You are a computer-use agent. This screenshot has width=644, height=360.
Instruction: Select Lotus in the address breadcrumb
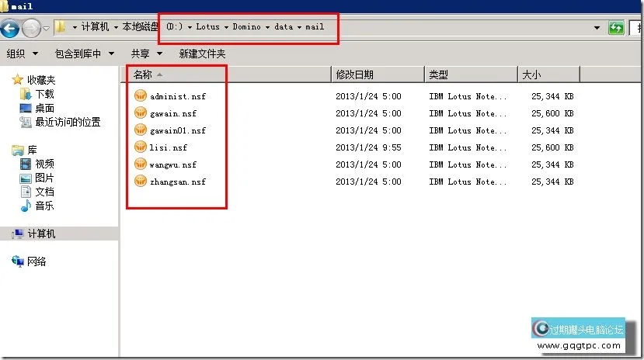[x=208, y=26]
